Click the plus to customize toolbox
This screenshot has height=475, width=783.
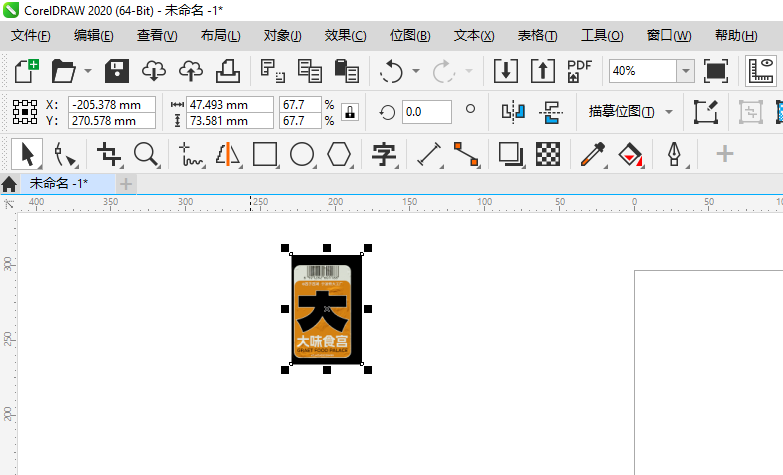[x=725, y=154]
